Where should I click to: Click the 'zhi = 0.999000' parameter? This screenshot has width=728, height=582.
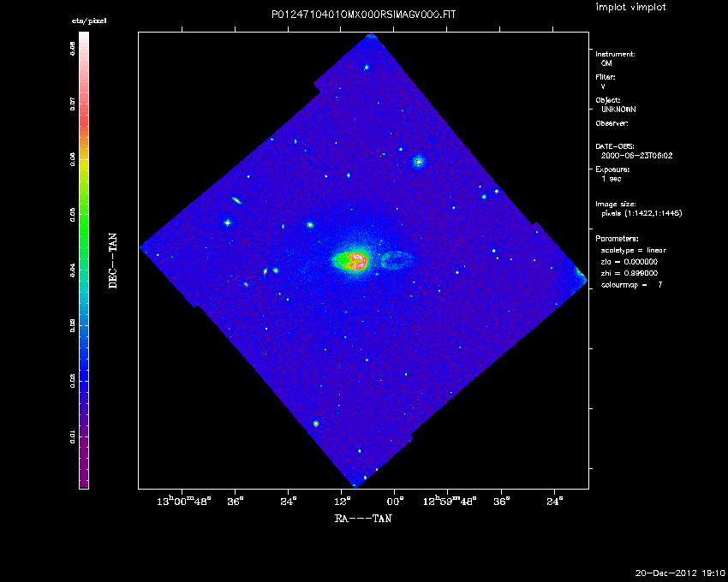pos(630,273)
